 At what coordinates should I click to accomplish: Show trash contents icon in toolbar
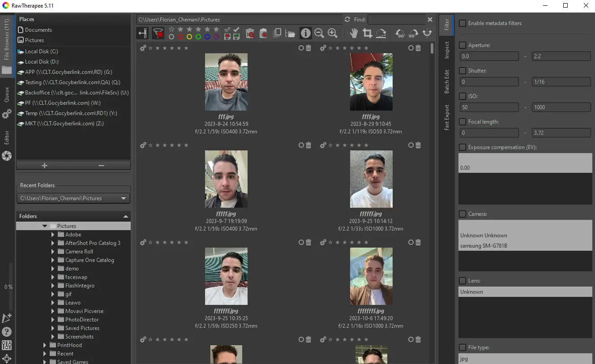point(250,33)
